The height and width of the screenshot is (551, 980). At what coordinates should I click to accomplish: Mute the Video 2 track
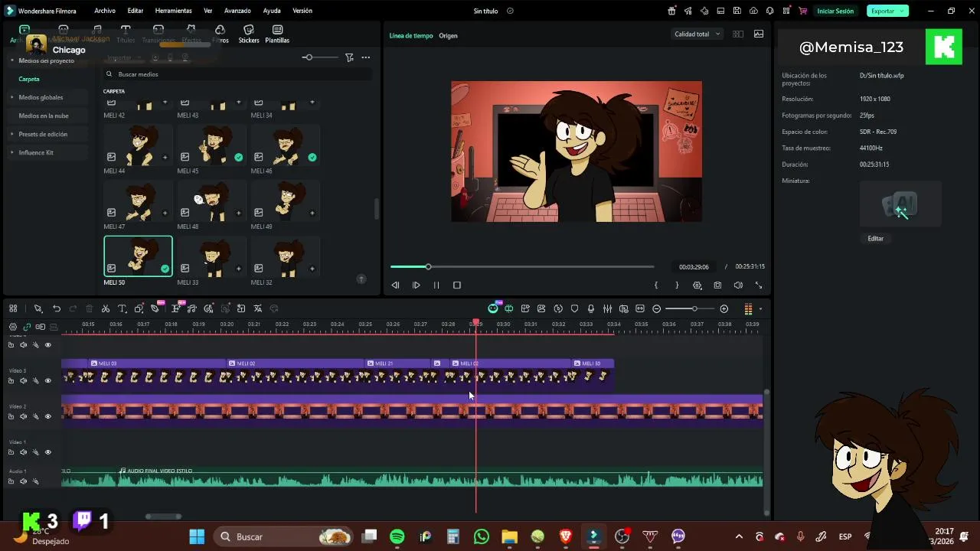[23, 416]
